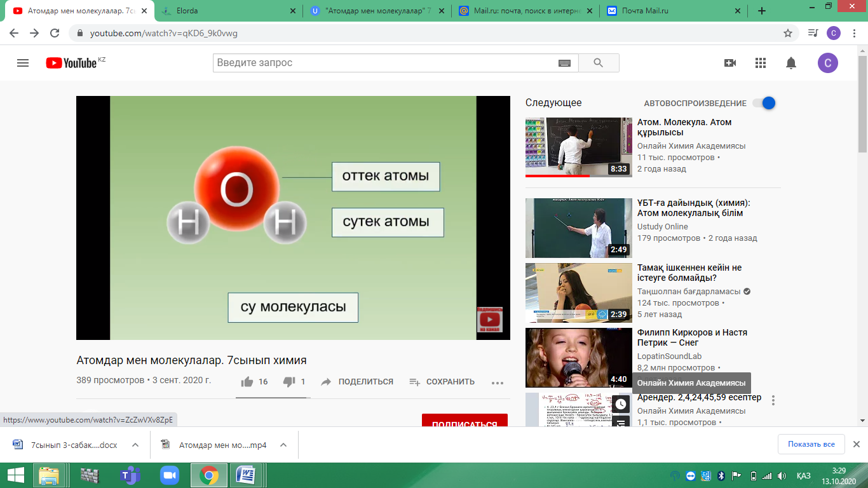Open the YouTube apps grid

[x=761, y=63]
